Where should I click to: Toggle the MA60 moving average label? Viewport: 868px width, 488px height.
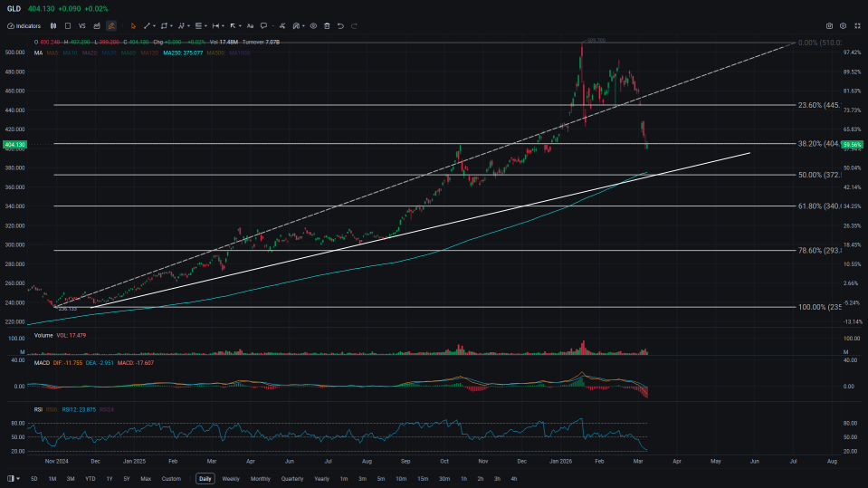129,53
